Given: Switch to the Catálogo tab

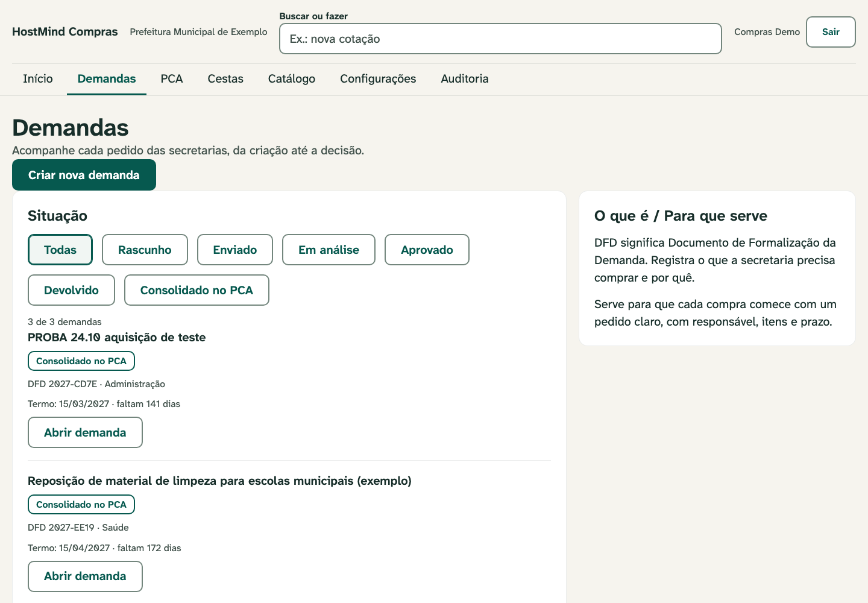Looking at the screenshot, I should (292, 79).
